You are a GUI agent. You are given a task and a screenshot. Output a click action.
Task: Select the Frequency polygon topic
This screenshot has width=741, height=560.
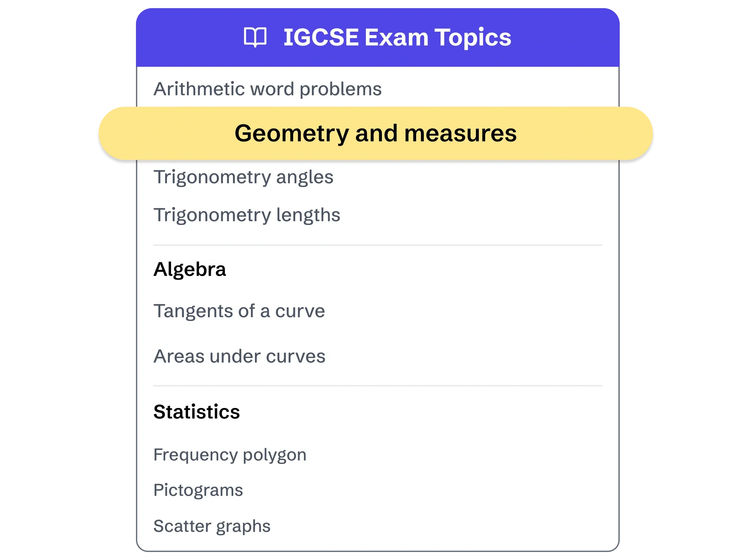[230, 454]
